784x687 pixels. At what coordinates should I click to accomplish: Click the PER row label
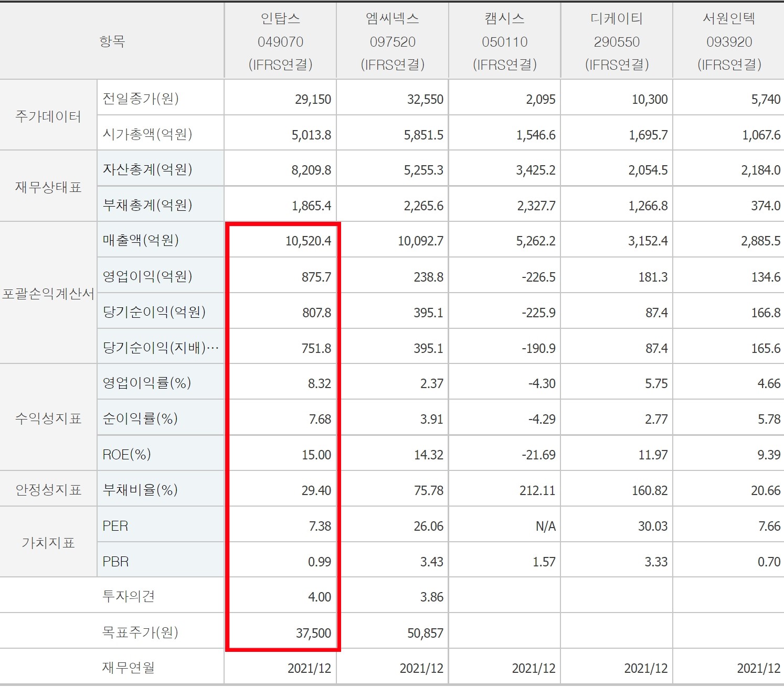click(x=115, y=525)
